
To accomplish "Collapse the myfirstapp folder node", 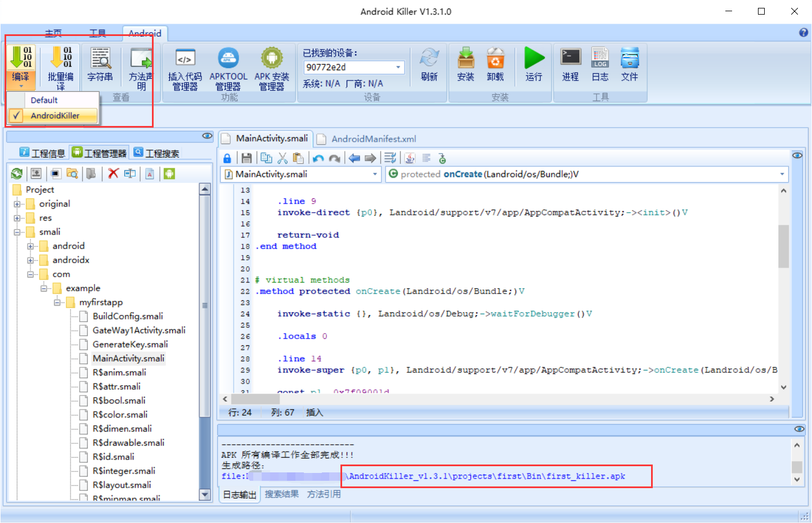I will [57, 303].
